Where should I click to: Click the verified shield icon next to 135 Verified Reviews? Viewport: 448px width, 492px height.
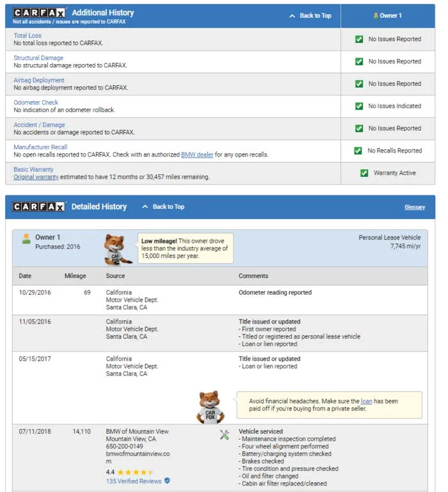tap(167, 480)
